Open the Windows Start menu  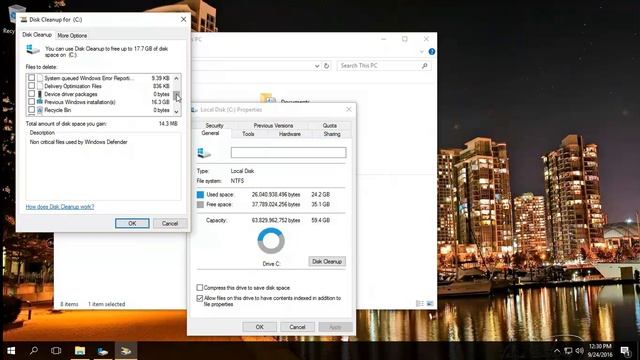(x=11, y=351)
